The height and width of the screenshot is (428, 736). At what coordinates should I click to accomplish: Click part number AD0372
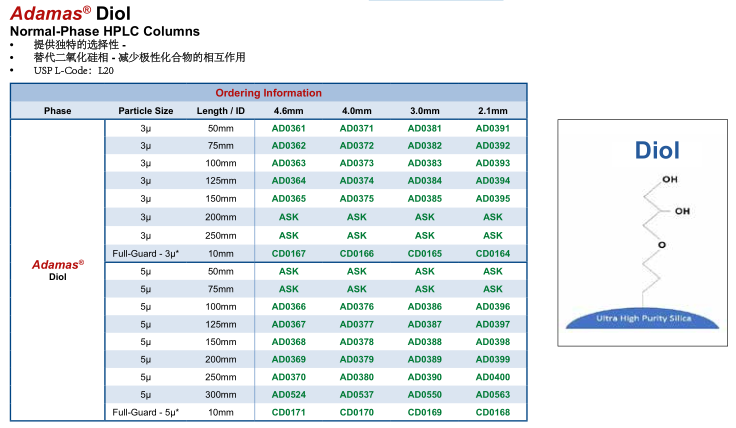point(356,145)
